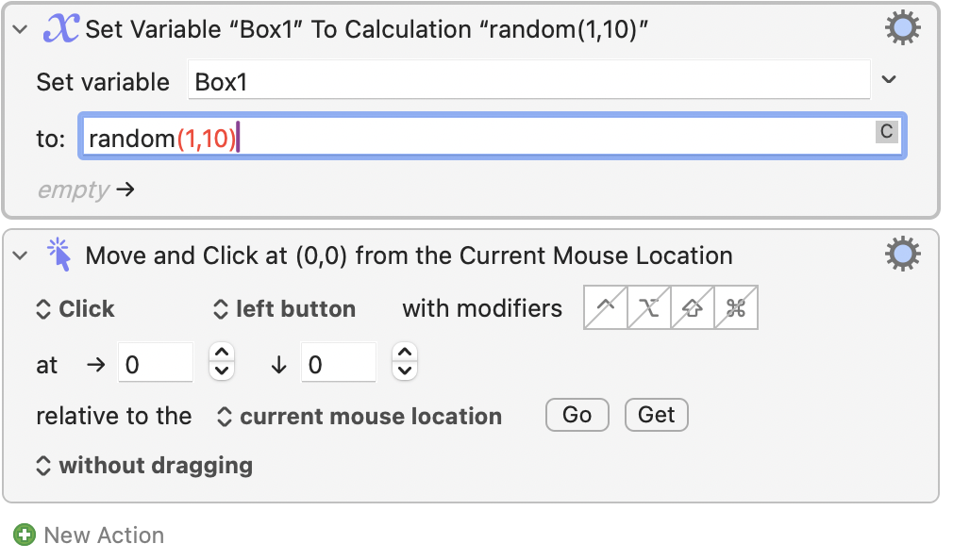This screenshot has width=970, height=560.
Task: Click the calculation 'C' badge in field
Action: click(x=885, y=132)
